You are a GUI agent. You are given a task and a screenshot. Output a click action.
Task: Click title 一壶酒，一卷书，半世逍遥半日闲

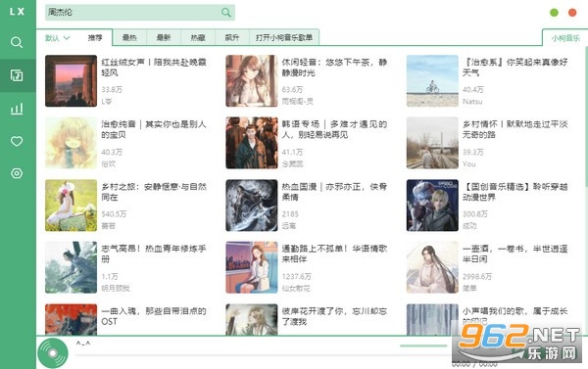pyautogui.click(x=515, y=254)
